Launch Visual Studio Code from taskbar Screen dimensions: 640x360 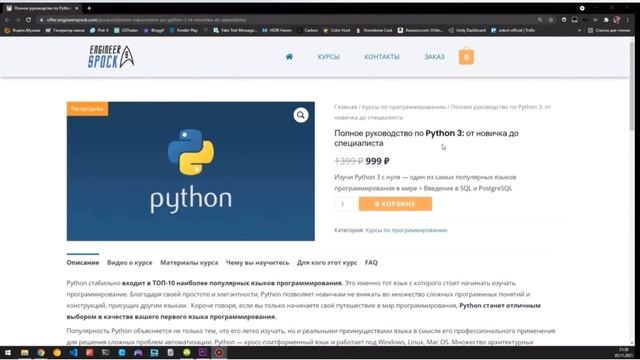coord(73,353)
